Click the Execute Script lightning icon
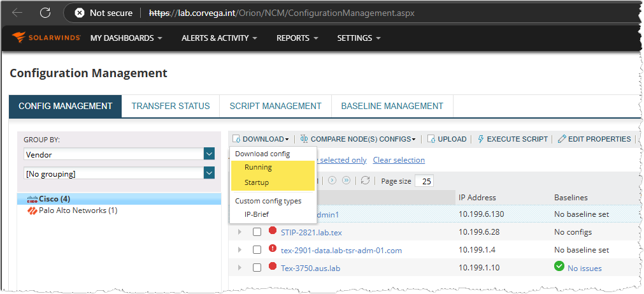 pos(481,139)
